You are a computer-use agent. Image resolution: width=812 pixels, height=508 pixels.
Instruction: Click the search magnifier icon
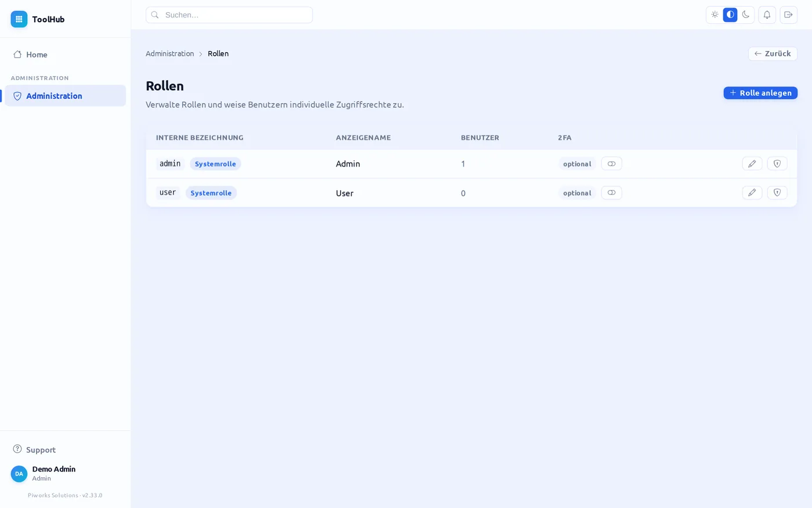(155, 15)
